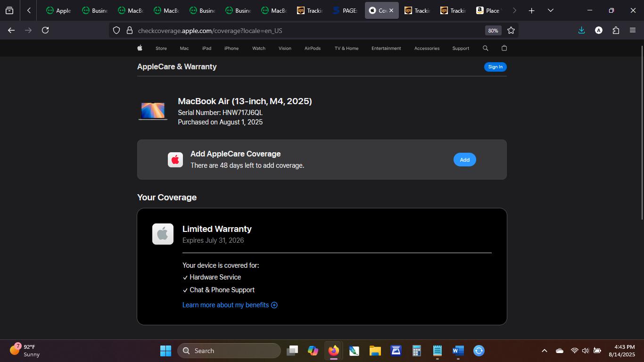Open the clock and date 8/14/2025
Image resolution: width=644 pixels, height=362 pixels.
[x=622, y=351]
